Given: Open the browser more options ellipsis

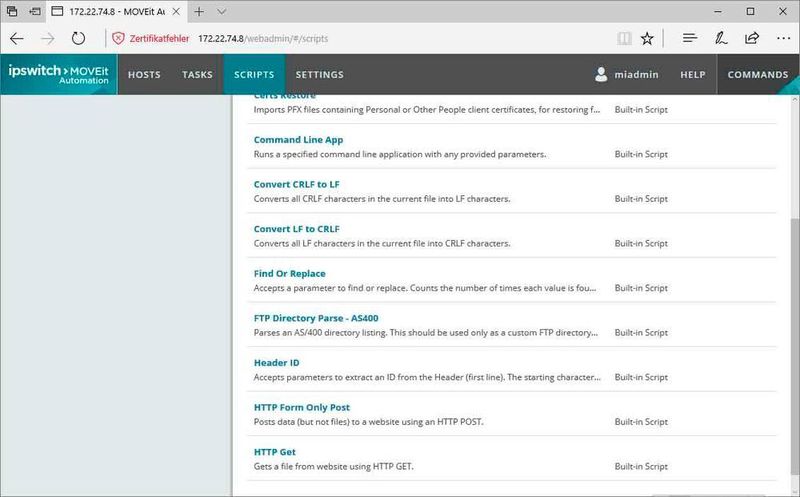Looking at the screenshot, I should click(783, 38).
